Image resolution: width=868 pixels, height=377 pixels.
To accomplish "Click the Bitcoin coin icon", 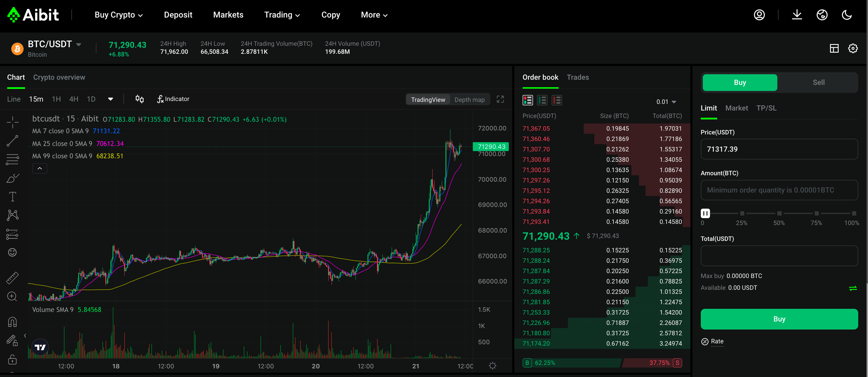I will tap(17, 49).
